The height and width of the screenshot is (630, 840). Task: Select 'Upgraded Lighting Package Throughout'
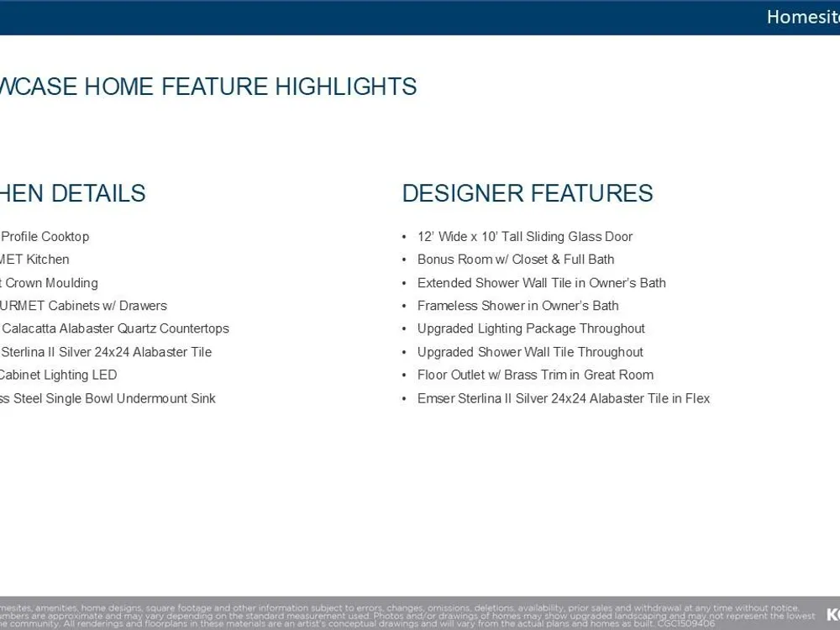click(x=531, y=329)
